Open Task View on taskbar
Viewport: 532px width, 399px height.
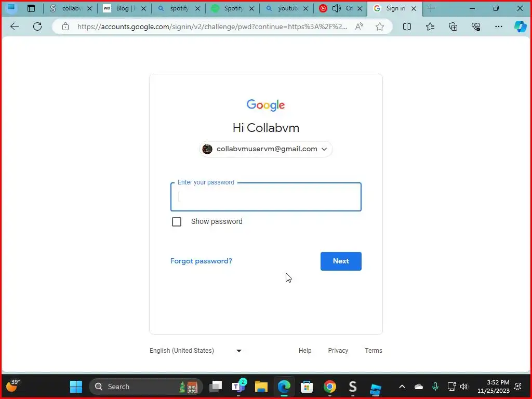click(216, 387)
